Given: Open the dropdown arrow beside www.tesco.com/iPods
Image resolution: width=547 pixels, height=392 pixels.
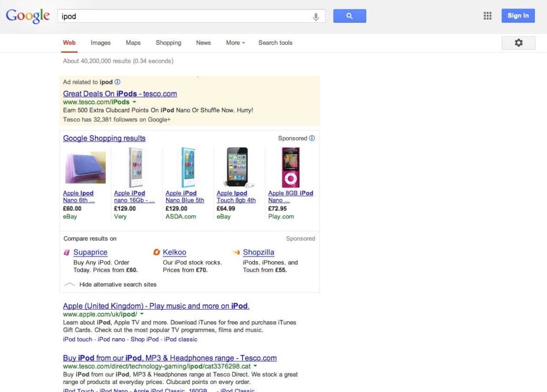Looking at the screenshot, I should coord(135,102).
